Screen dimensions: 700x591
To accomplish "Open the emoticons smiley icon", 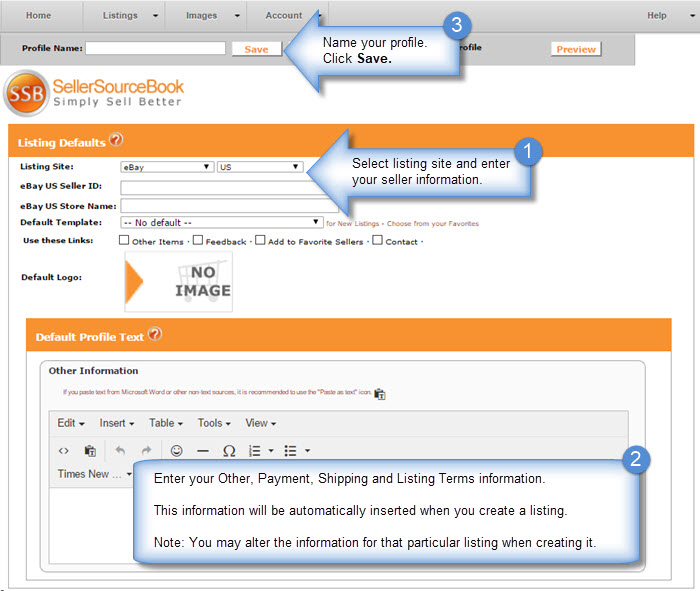I will [x=177, y=451].
